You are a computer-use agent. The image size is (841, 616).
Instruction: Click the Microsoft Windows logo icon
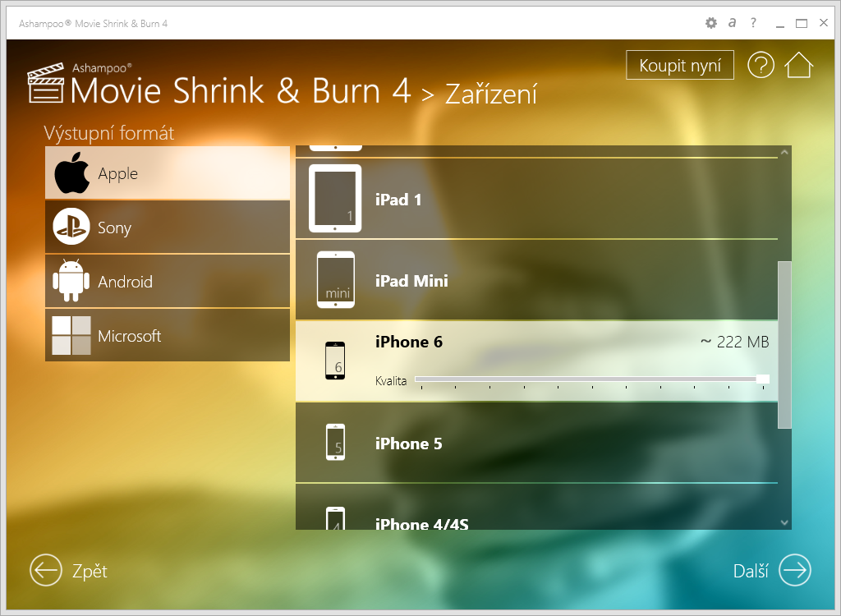coord(71,335)
